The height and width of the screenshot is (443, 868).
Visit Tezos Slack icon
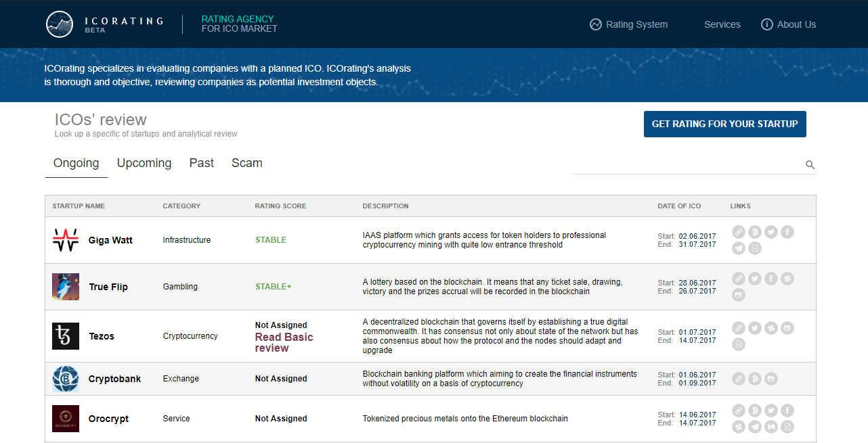click(771, 328)
